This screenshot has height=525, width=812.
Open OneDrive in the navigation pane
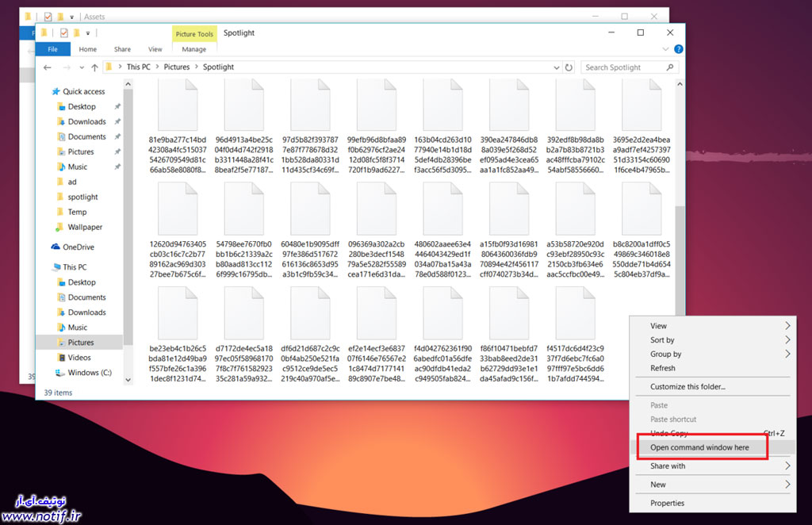click(x=78, y=247)
